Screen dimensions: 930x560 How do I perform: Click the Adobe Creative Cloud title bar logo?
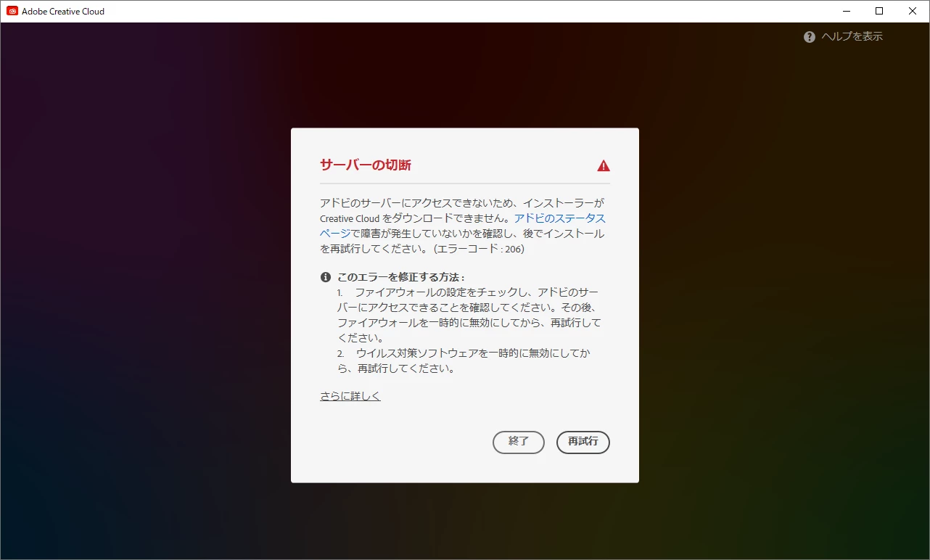pos(12,11)
